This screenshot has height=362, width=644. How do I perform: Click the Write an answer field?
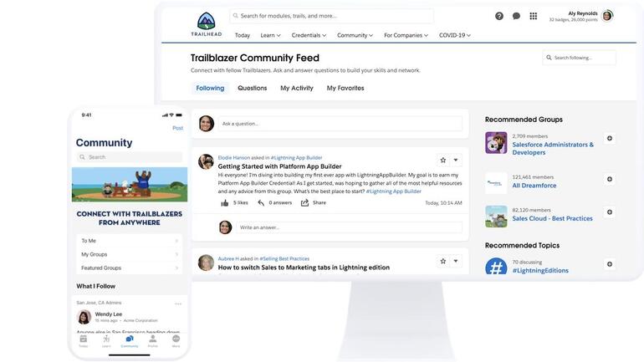(349, 227)
